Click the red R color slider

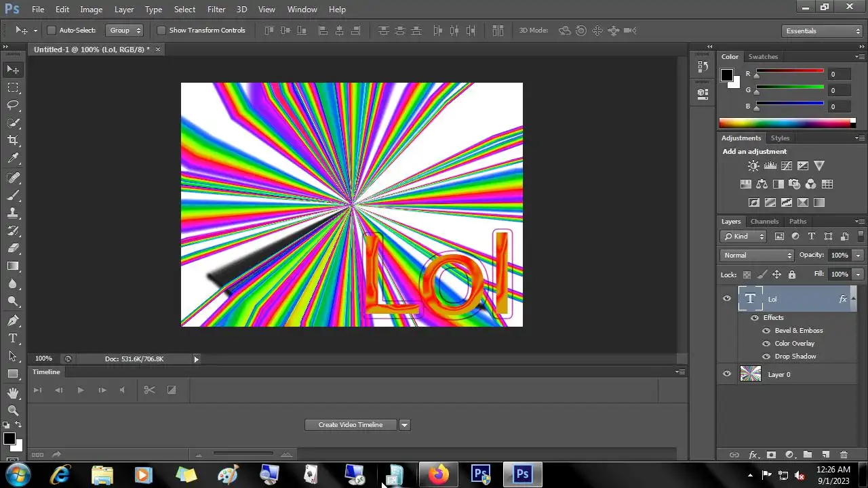coord(790,71)
